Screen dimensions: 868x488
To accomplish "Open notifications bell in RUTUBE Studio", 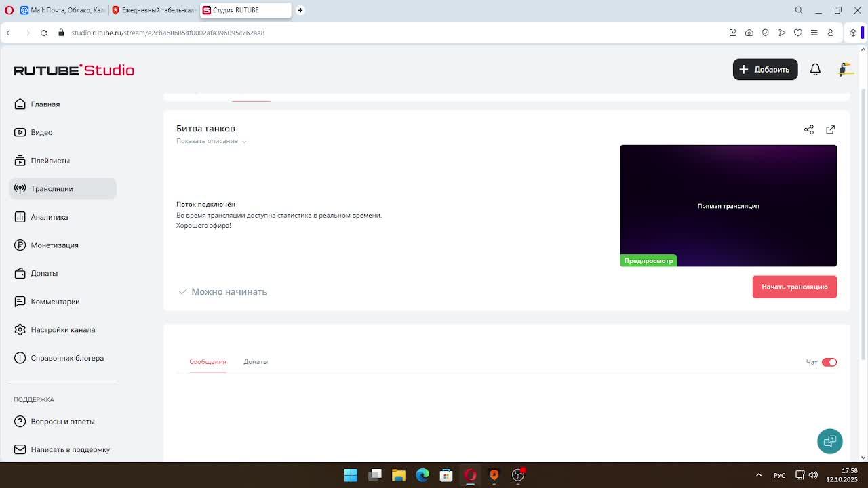I will click(x=815, y=69).
